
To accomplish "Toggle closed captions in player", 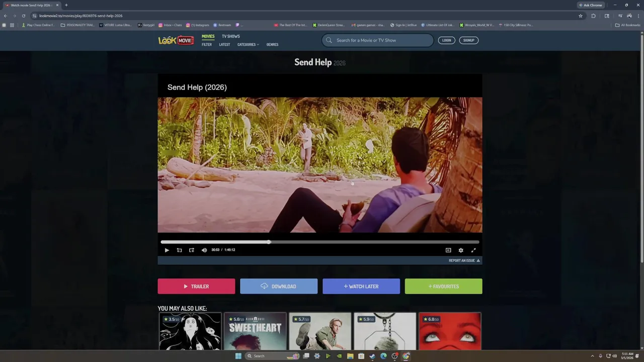I will coord(448,250).
